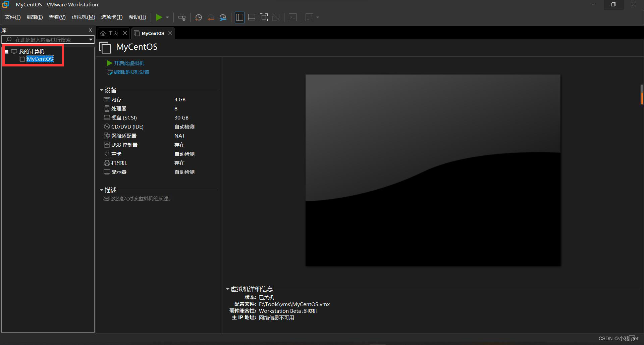
Task: Click the vertical scrollbar on right edge
Action: coord(642,95)
